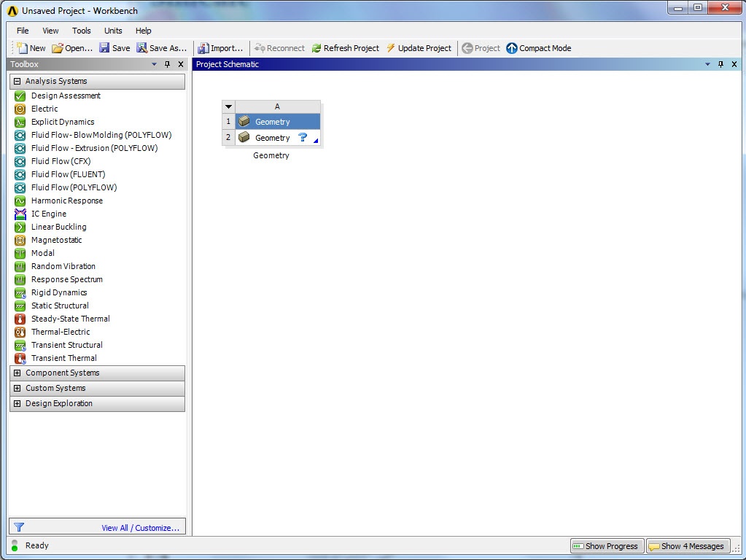Click the Static Structural icon

pyautogui.click(x=20, y=306)
